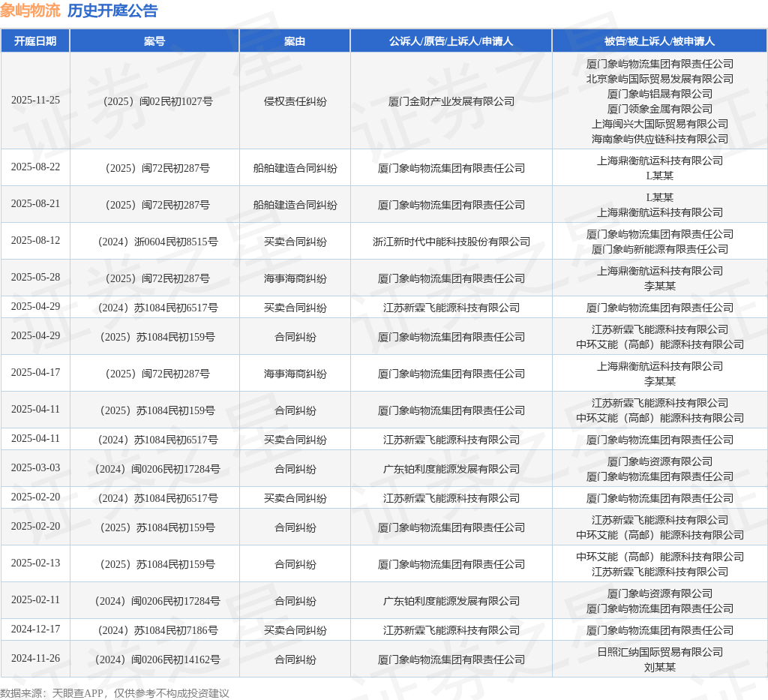Click the 历史开庭公告 heading
The height and width of the screenshot is (700, 768).
coord(112,11)
